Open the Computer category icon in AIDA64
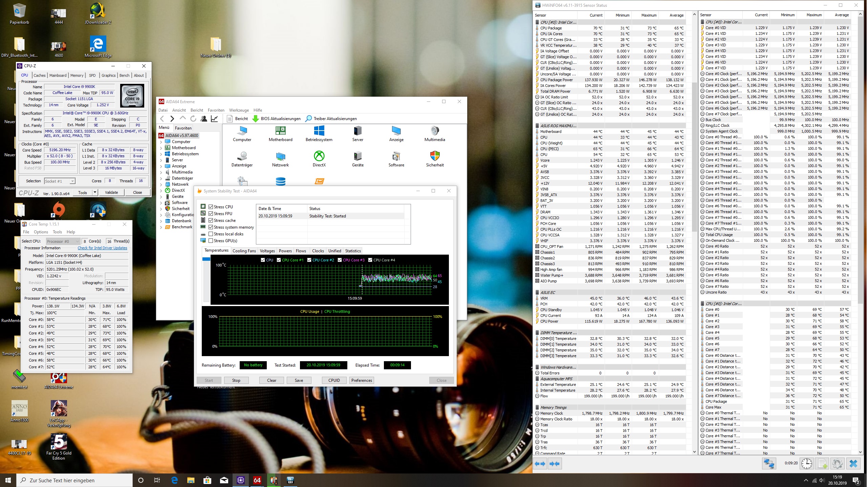Screen dimensions: 868x487 [242, 131]
